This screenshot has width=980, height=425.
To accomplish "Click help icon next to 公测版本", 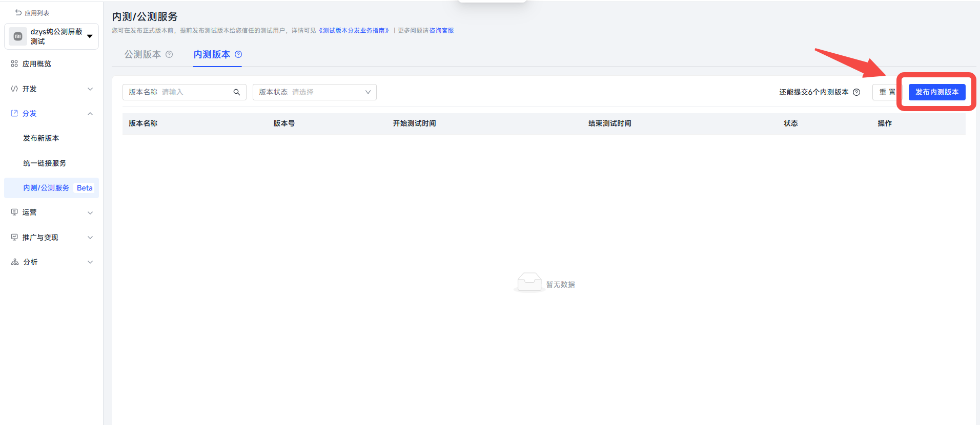I will tap(169, 54).
